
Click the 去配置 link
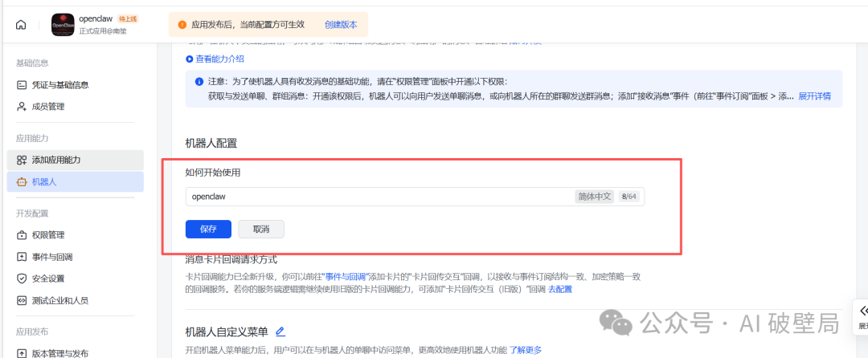tap(559, 289)
